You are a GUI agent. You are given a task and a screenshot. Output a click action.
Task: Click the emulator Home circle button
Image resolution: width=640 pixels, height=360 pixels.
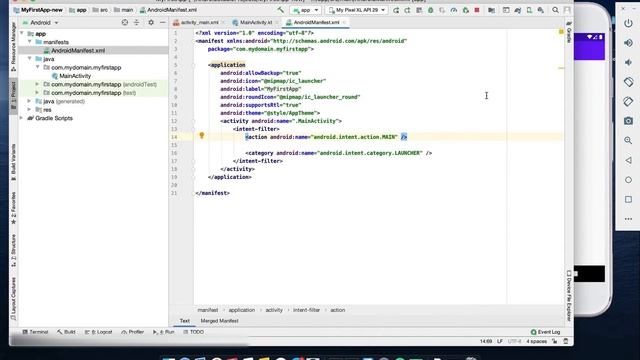tap(629, 180)
